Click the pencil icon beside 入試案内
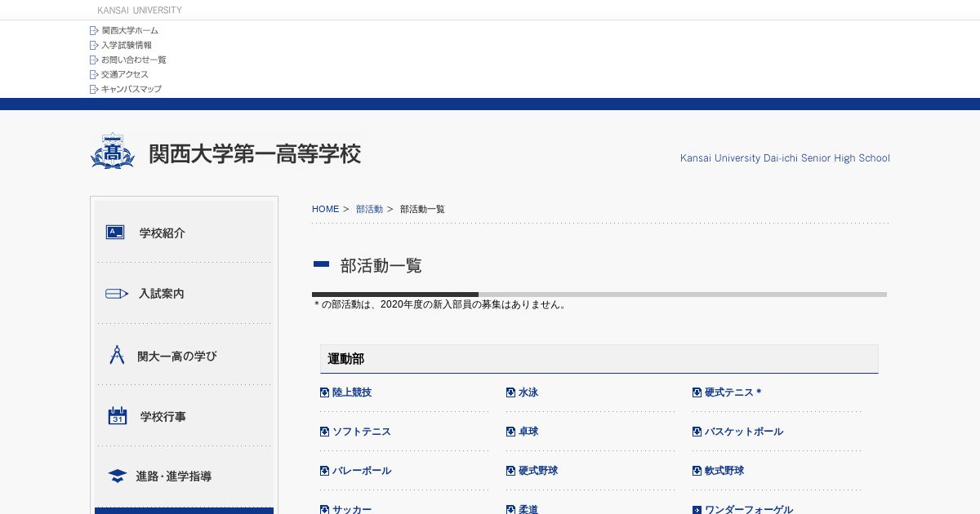980x514 pixels. click(x=117, y=294)
